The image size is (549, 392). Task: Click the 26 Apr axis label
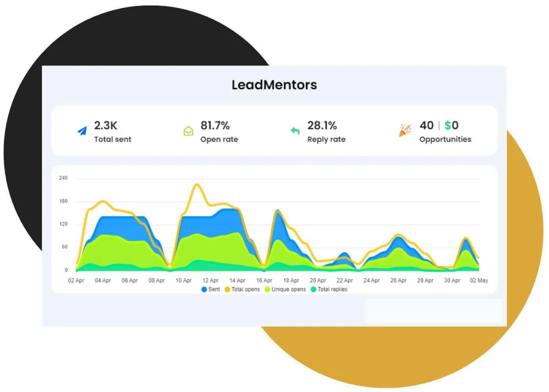(398, 281)
